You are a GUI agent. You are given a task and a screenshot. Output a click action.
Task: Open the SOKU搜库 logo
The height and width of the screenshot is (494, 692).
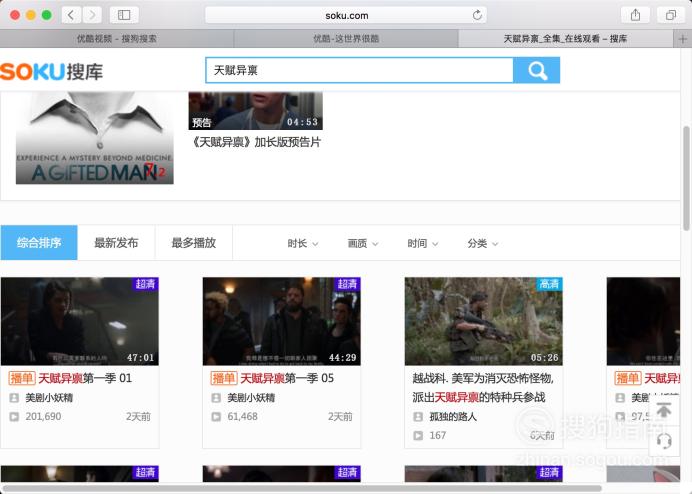click(52, 72)
